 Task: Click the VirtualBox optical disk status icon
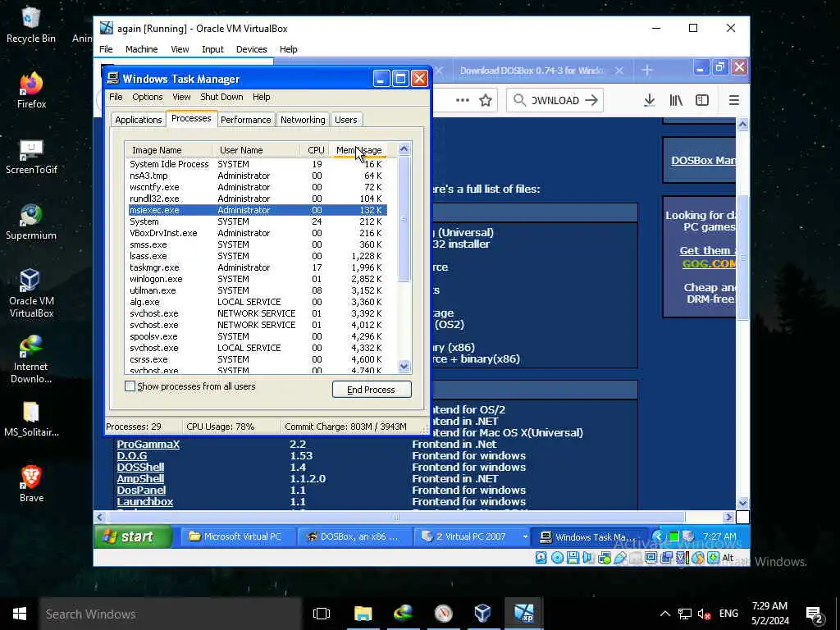(557, 558)
